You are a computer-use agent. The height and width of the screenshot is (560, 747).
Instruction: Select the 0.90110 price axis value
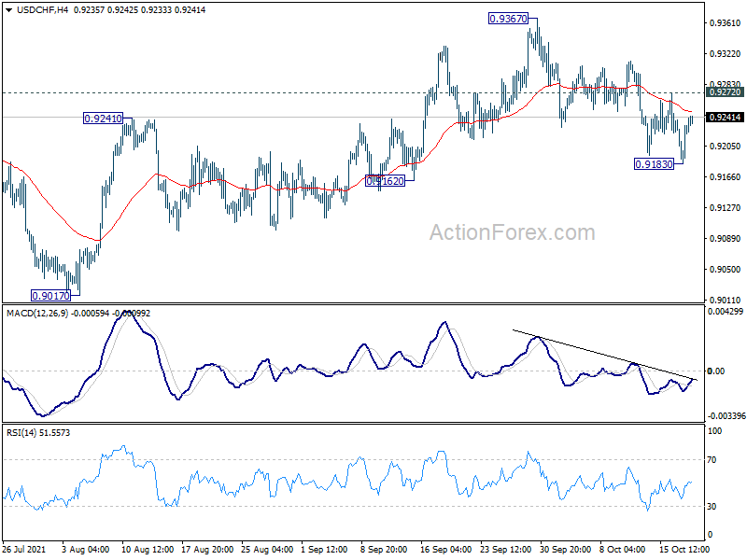pos(726,300)
